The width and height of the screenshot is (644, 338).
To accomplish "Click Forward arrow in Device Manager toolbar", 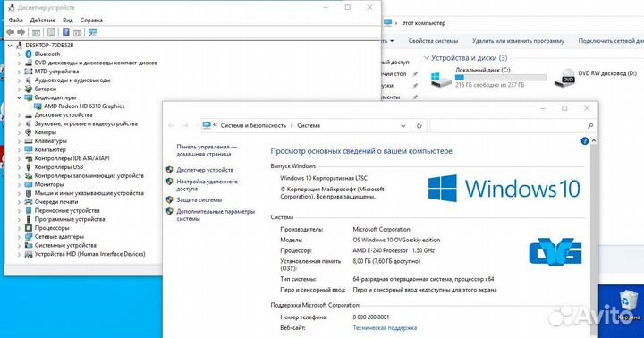I will [21, 32].
